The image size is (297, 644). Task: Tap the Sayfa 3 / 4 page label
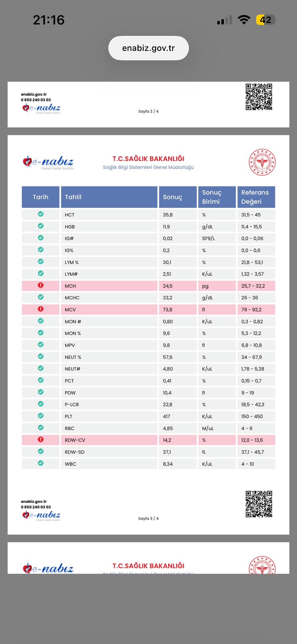click(x=148, y=519)
